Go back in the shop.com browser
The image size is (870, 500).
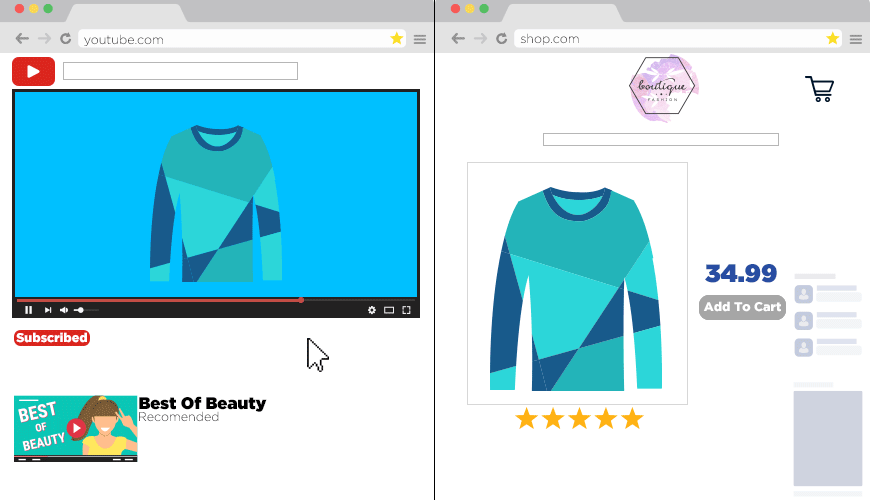pos(458,39)
